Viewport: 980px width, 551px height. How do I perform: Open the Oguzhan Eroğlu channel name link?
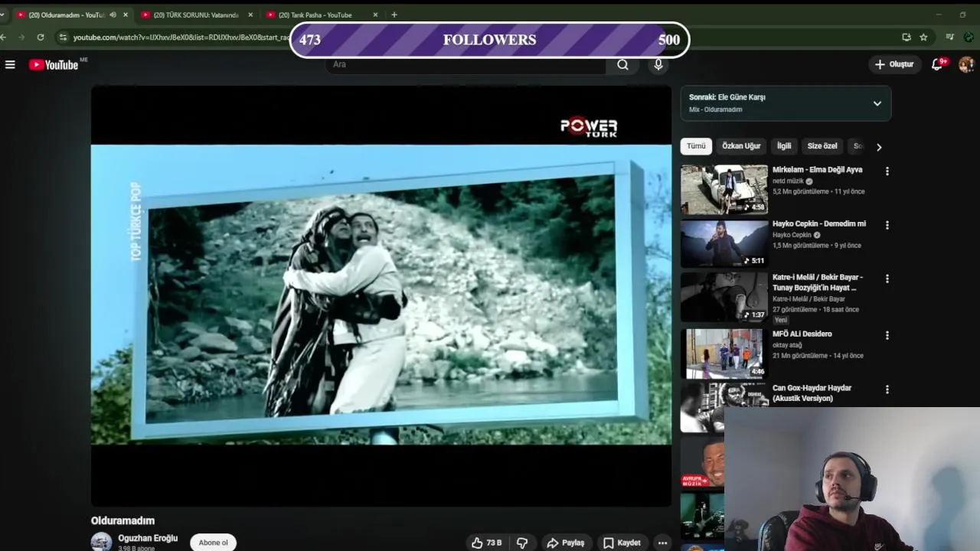(148, 538)
